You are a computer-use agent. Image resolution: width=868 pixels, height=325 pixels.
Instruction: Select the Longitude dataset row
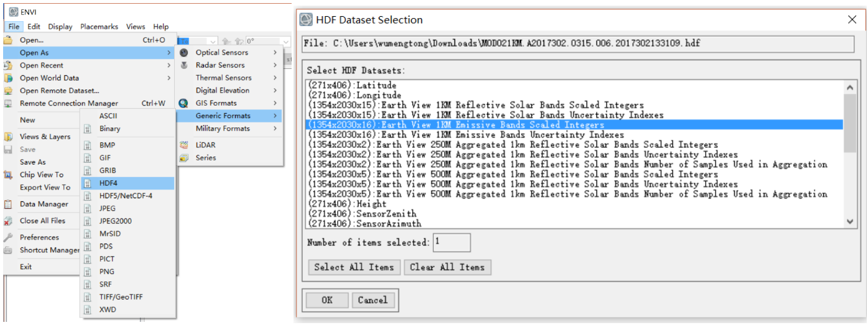(575, 95)
